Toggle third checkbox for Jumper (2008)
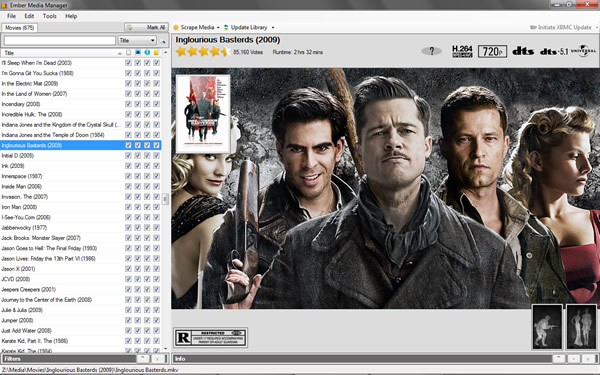 [x=147, y=320]
